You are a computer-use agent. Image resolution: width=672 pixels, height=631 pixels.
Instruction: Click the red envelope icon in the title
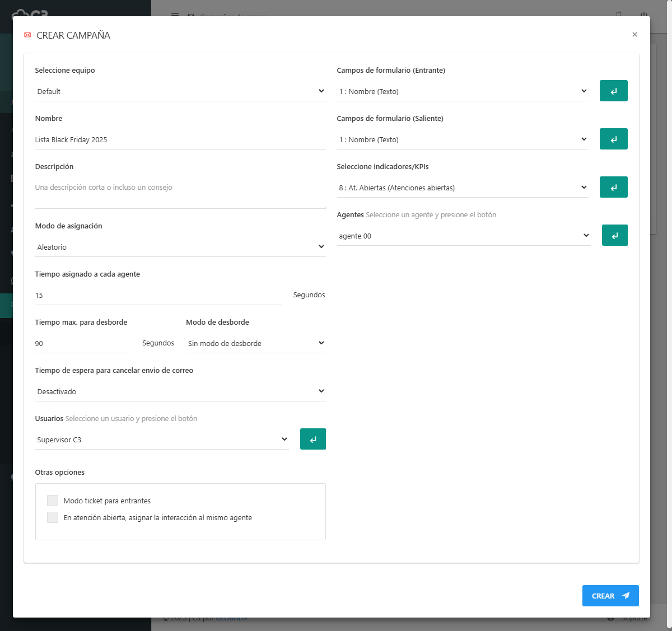point(27,35)
